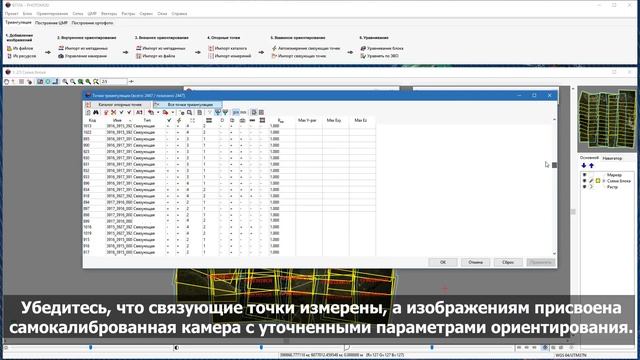The height and width of the screenshot is (360, 640).
Task: Click the last icon of the dialog toolbar
Action: [262, 112]
